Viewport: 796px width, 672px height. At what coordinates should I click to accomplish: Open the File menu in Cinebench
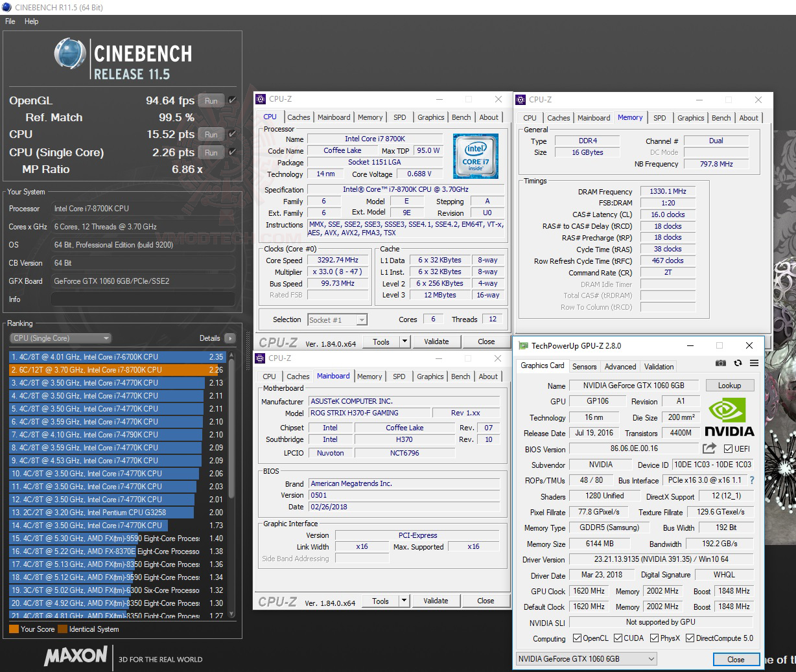10,21
